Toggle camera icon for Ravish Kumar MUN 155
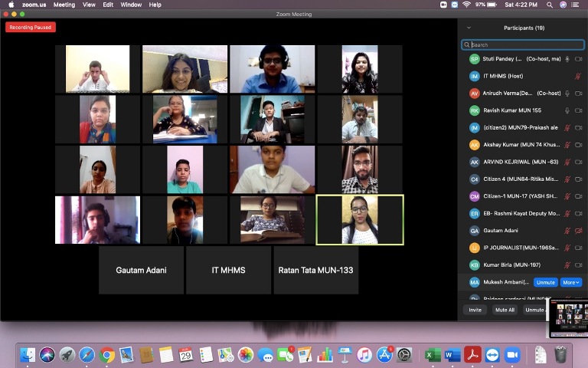This screenshot has height=368, width=588. coord(578,110)
